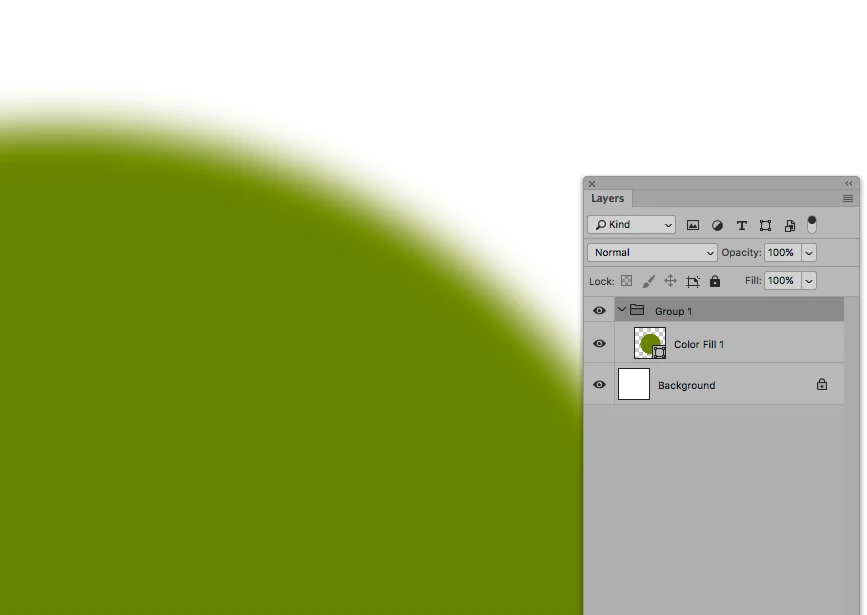Open the Opacity slider arrow
The width and height of the screenshot is (867, 615).
[808, 253]
